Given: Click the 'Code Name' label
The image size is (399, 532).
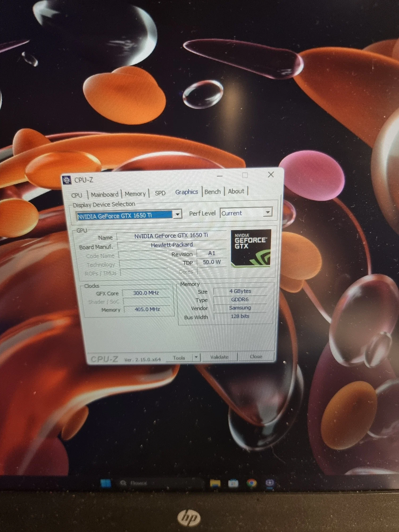Looking at the screenshot, I should point(101,256).
